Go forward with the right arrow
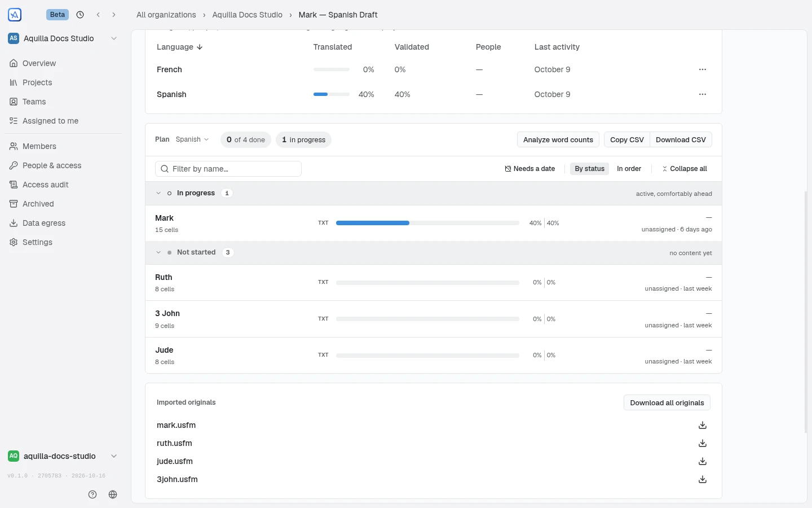Image resolution: width=812 pixels, height=508 pixels. tap(114, 15)
